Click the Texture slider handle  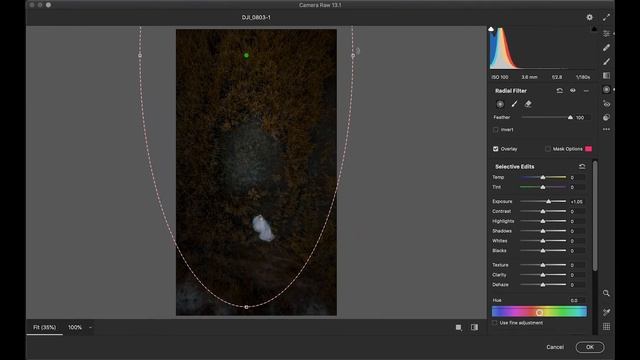tap(543, 265)
